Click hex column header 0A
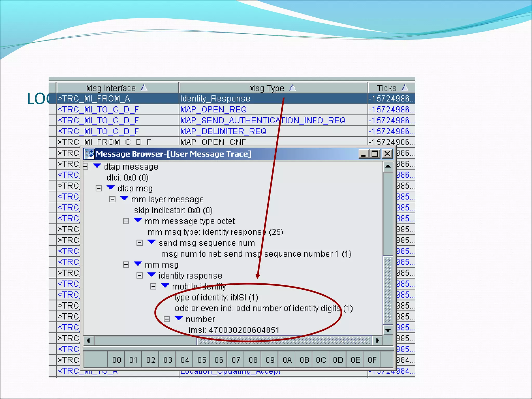 [287, 360]
